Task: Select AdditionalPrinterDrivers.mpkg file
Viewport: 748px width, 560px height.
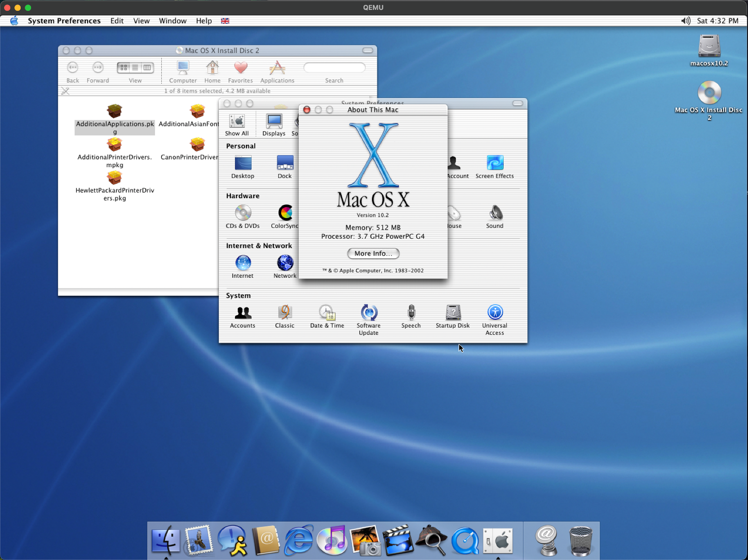Action: coord(115,153)
